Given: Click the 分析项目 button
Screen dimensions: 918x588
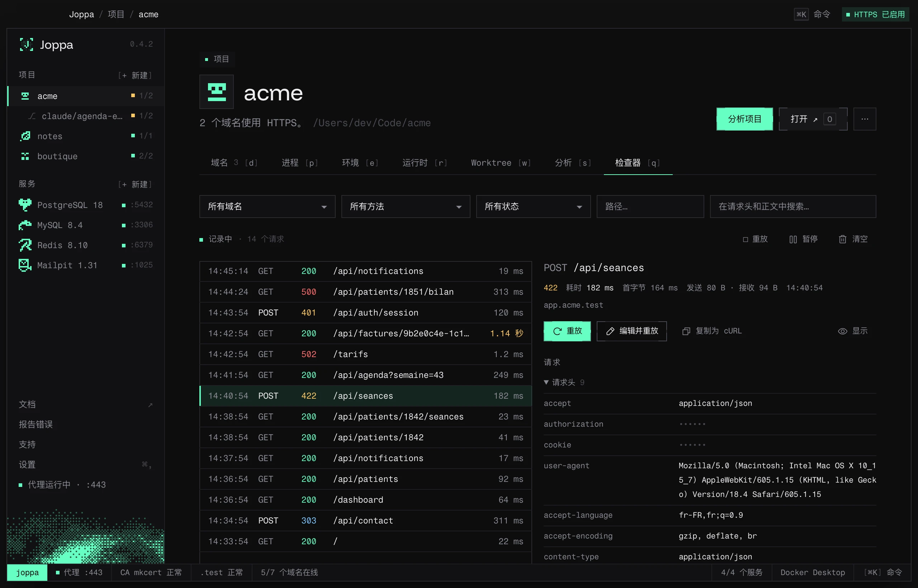Looking at the screenshot, I should (744, 119).
